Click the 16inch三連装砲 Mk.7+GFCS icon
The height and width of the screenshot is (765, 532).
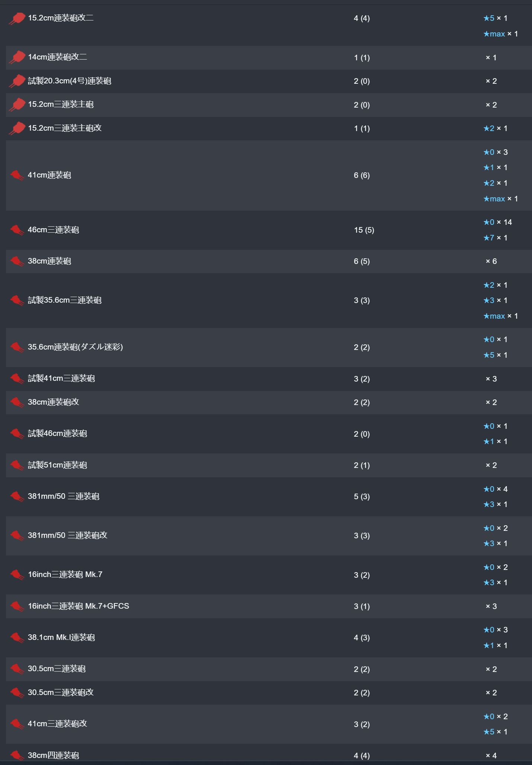point(17,606)
